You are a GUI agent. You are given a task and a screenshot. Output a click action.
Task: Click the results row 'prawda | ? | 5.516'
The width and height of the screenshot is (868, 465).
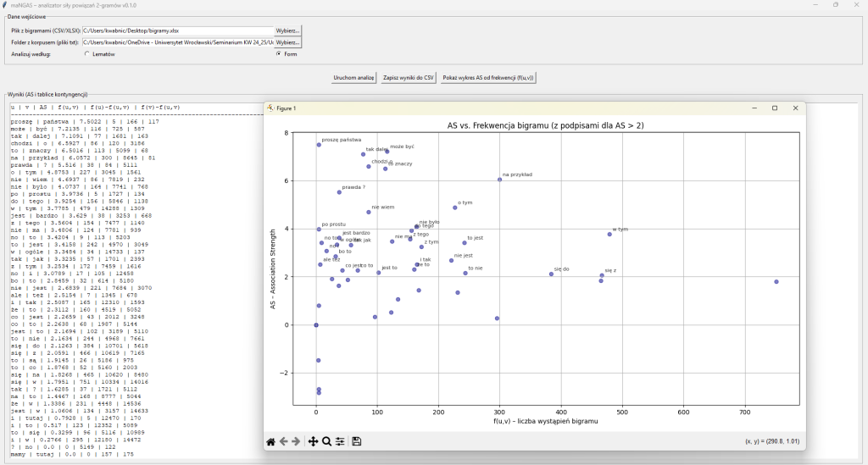[75, 165]
